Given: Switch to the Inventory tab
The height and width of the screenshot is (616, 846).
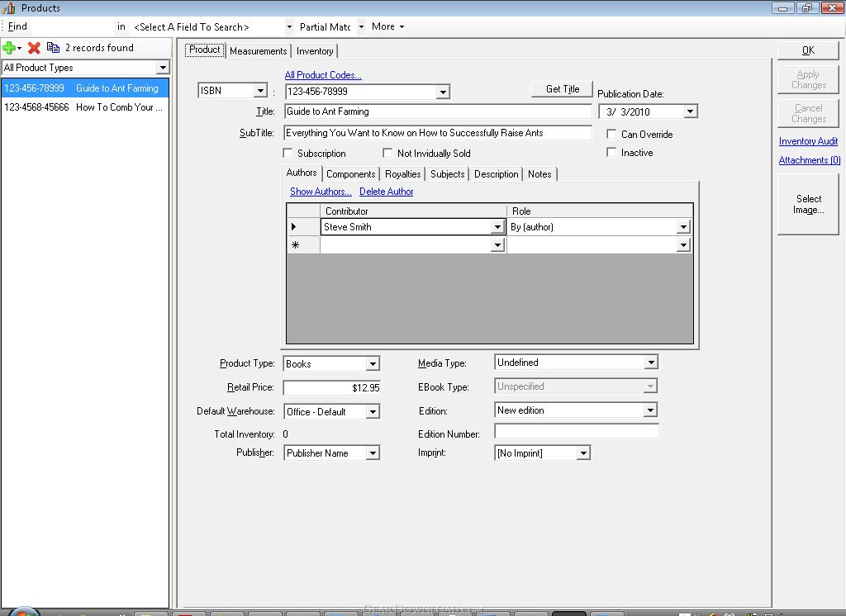Looking at the screenshot, I should tap(315, 51).
